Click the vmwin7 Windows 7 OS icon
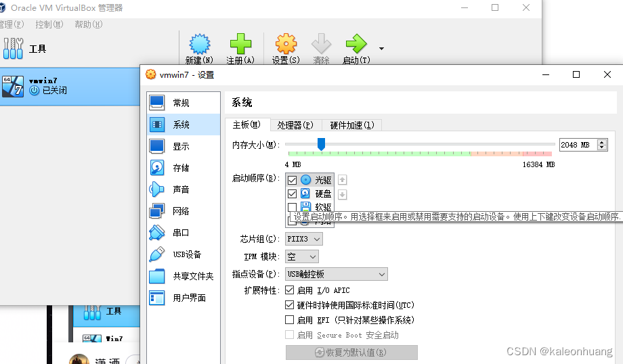623x364 pixels. point(13,86)
